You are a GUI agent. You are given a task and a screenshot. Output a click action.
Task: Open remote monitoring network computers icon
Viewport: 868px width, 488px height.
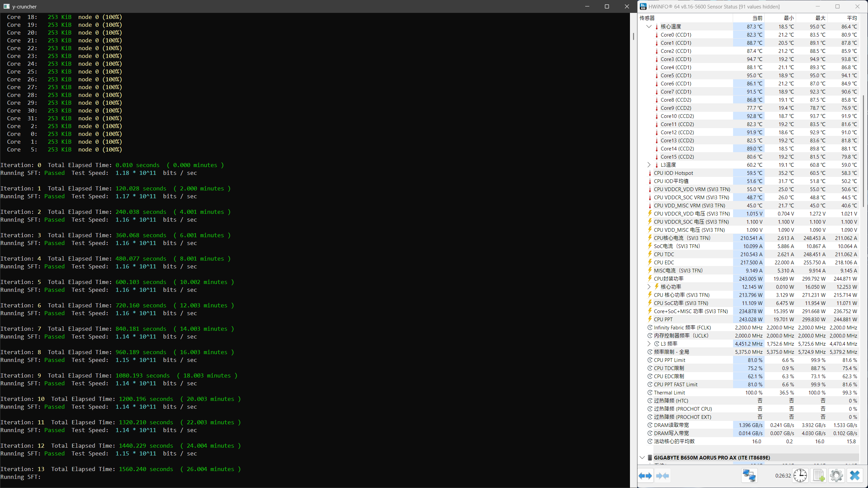[x=749, y=476]
